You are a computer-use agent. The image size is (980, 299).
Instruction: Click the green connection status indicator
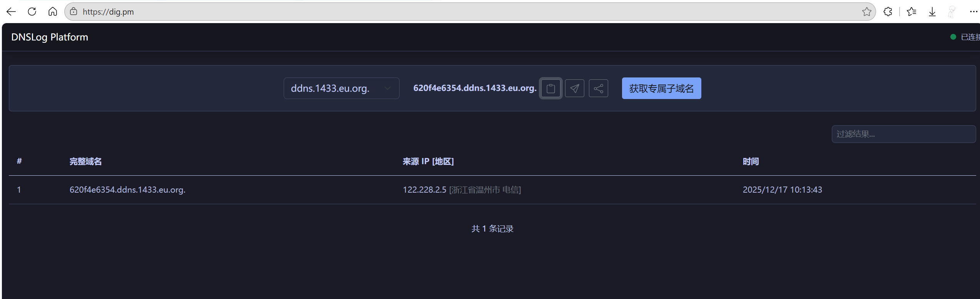[953, 37]
